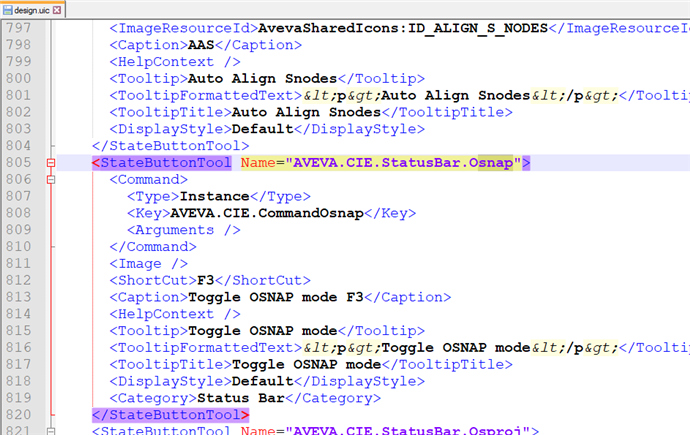
Task: Click the ShortCut value F3
Action: [x=206, y=281]
